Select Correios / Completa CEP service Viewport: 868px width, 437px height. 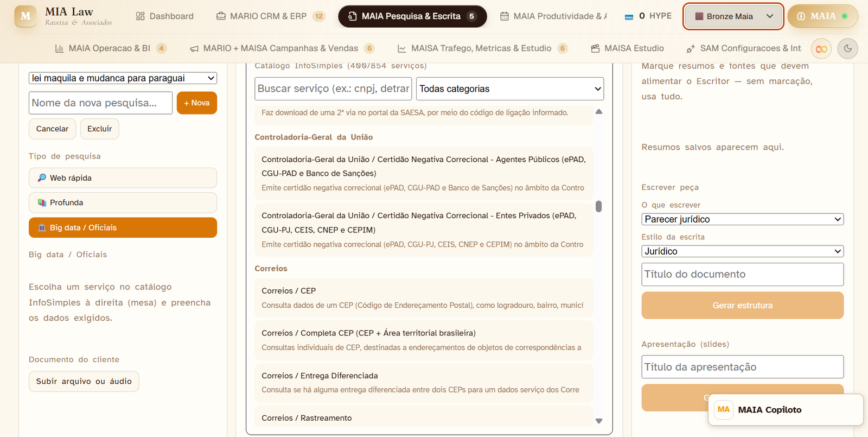424,340
